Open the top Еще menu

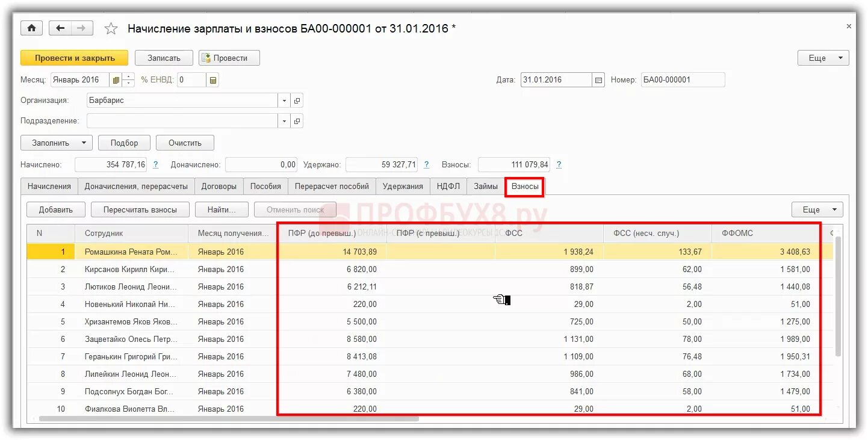point(823,58)
